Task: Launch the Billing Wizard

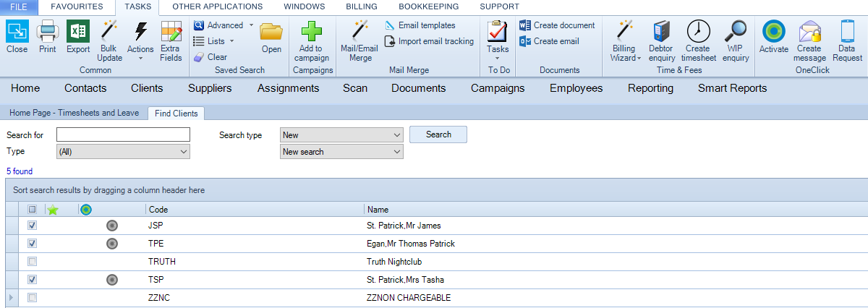Action: pos(625,40)
